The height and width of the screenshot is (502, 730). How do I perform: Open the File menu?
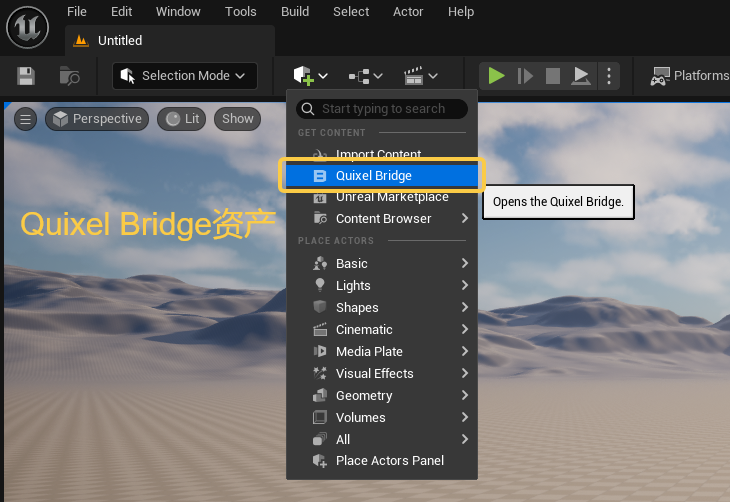pos(77,11)
